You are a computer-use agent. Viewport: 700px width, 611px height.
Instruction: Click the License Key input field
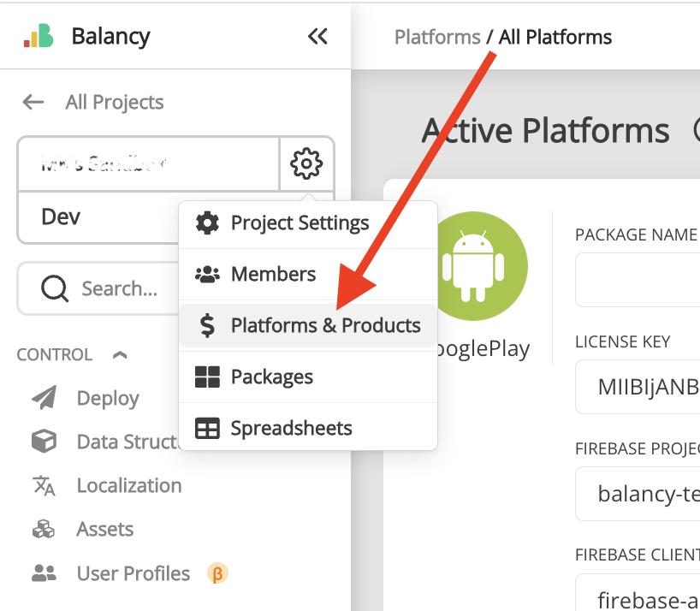pos(638,387)
